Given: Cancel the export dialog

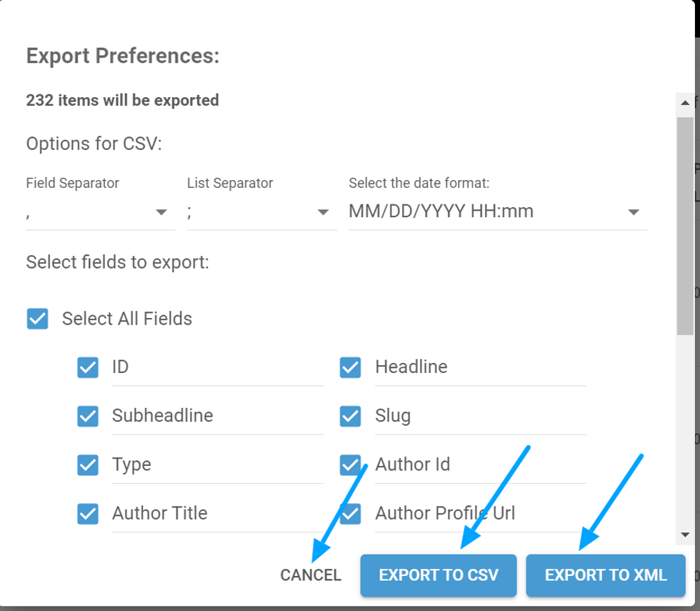Looking at the screenshot, I should pyautogui.click(x=311, y=575).
